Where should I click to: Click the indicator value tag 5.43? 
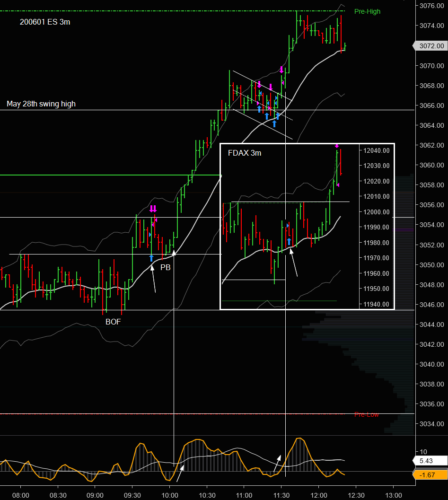click(430, 461)
